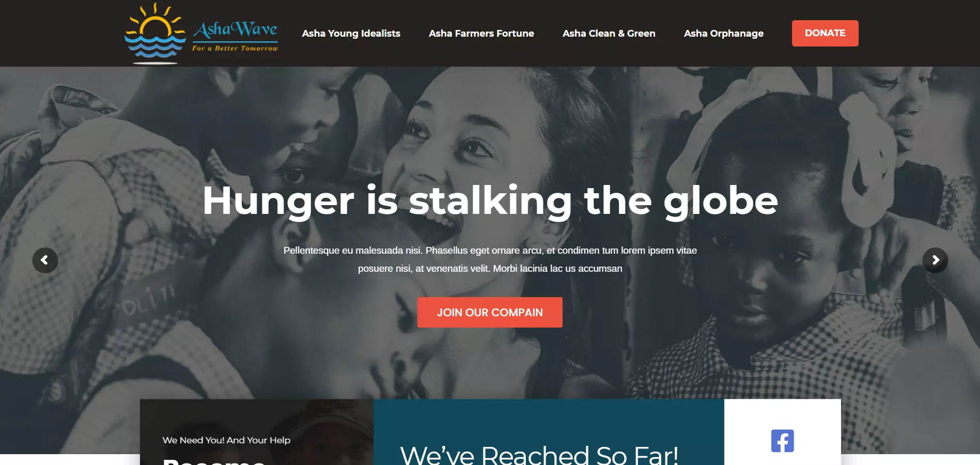
Task: Click the AshaWave sun and waves logo
Action: 155,34
